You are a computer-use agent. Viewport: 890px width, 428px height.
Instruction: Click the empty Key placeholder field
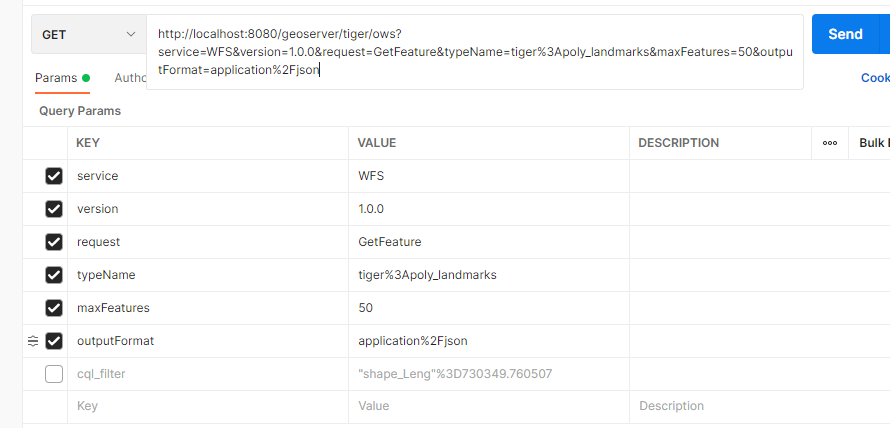[208, 406]
